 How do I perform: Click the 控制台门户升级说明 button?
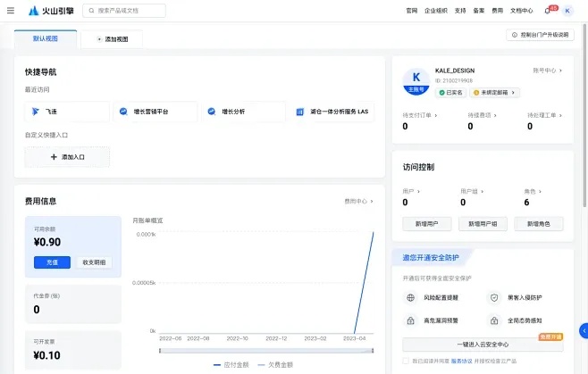coord(540,35)
